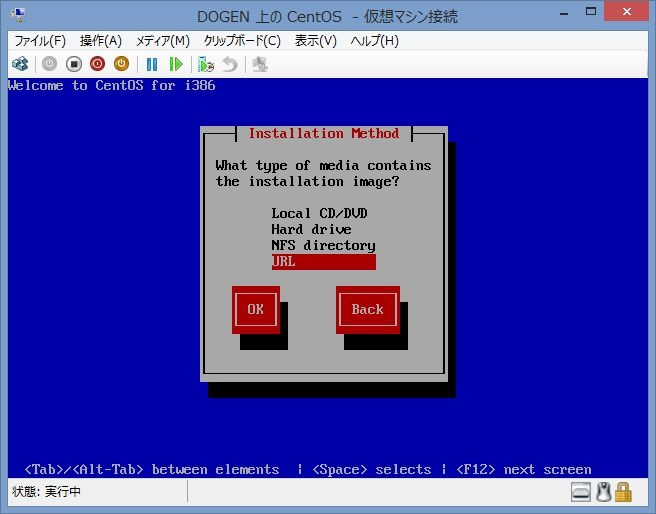Click the gold padlock status icon
Image resolution: width=656 pixels, height=514 pixels.
(623, 492)
